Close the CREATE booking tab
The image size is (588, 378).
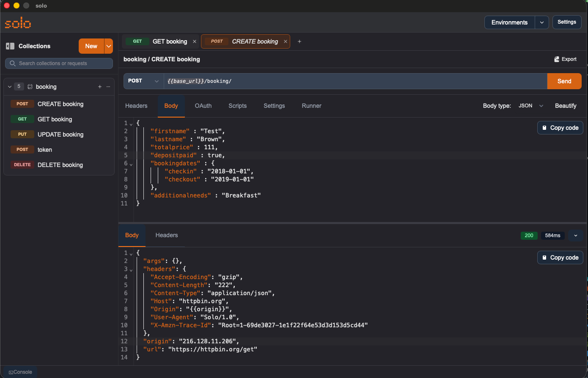click(x=286, y=41)
